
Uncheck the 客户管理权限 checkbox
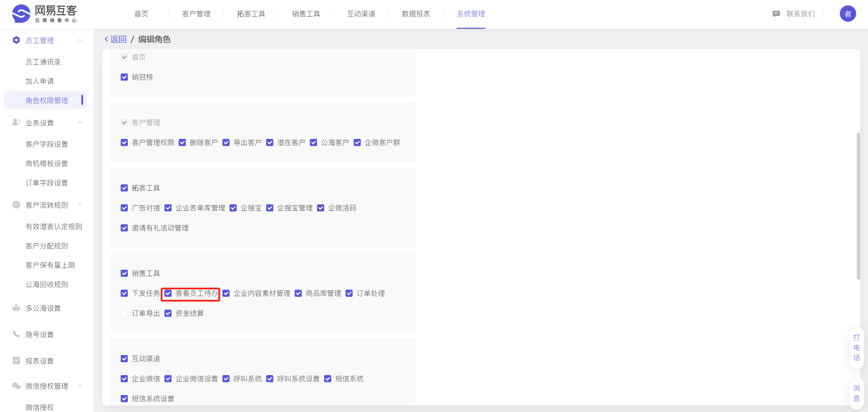[x=124, y=143]
